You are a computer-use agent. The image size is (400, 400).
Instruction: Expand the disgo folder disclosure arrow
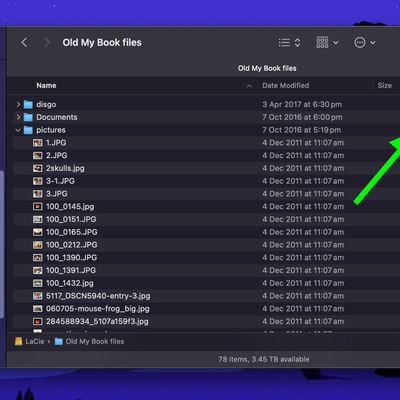(x=18, y=104)
